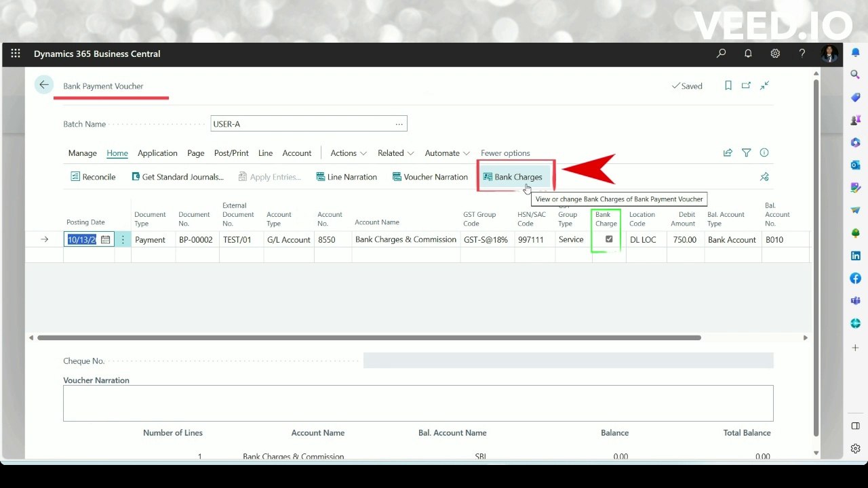Click the Bal. Account No. cell B010
This screenshot has height=488, width=868.
point(785,239)
